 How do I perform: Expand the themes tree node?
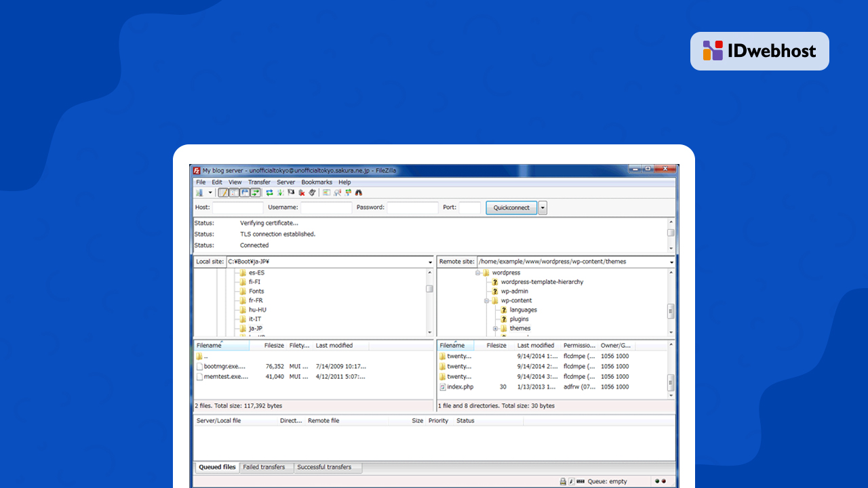[x=495, y=329]
